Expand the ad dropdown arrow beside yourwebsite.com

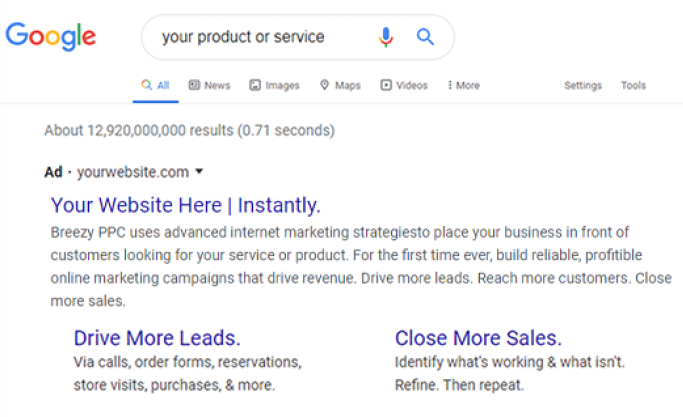click(200, 172)
